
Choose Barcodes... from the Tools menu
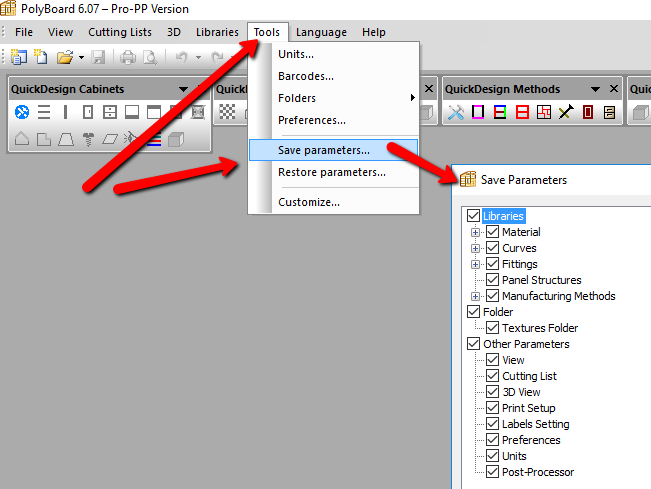click(x=333, y=76)
